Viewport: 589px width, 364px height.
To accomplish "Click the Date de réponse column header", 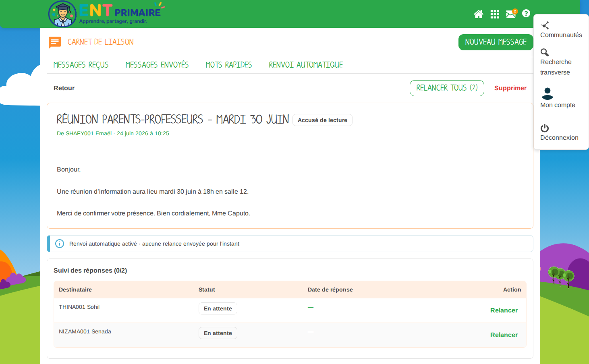I will pos(330,290).
